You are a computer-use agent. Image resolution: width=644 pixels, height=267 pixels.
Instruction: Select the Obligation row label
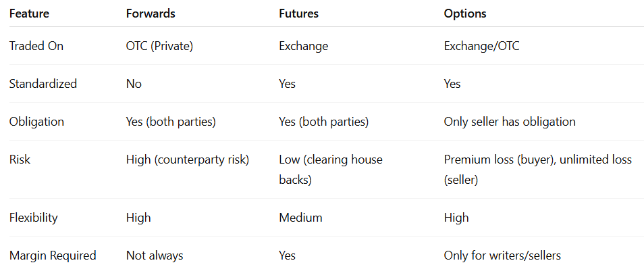[36, 122]
